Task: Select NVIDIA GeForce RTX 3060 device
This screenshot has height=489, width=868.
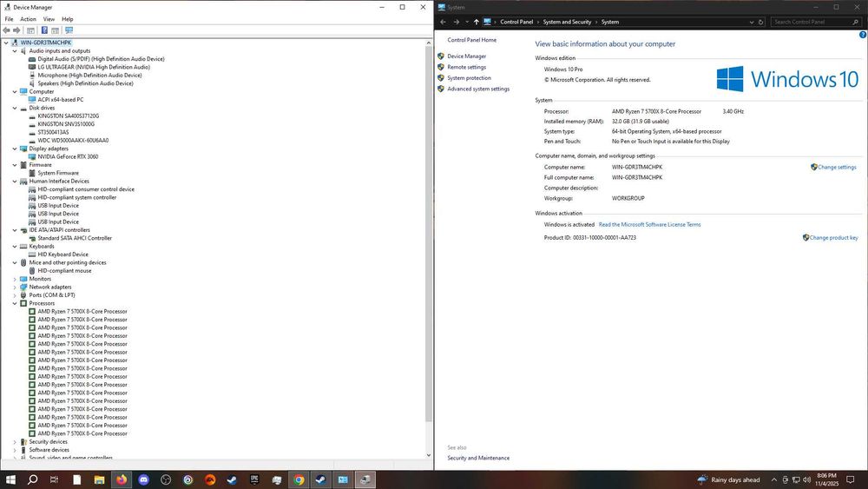Action: (x=68, y=156)
